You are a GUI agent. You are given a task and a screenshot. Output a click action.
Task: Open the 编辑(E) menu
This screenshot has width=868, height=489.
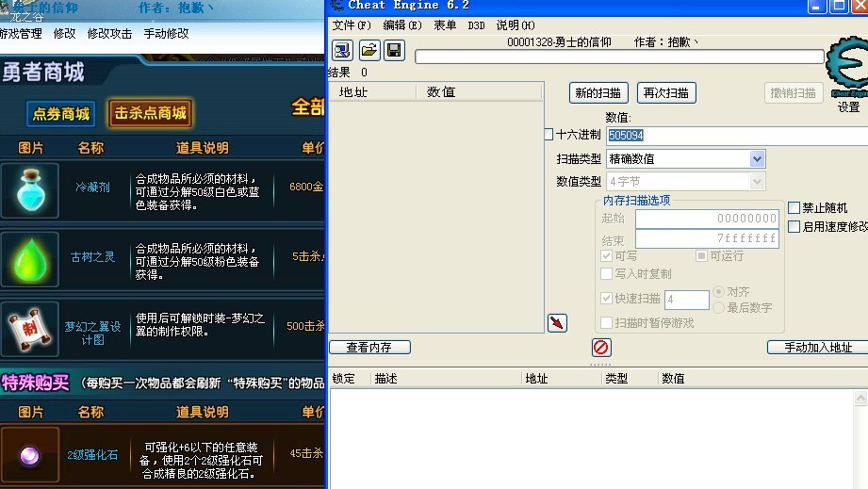tap(402, 25)
